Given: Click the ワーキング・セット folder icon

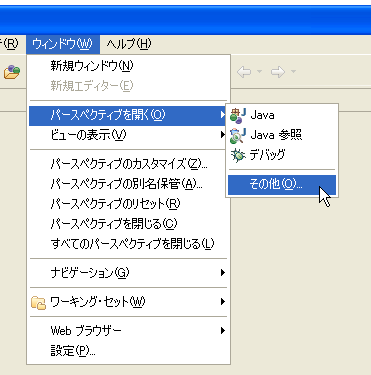Looking at the screenshot, I should tap(38, 303).
